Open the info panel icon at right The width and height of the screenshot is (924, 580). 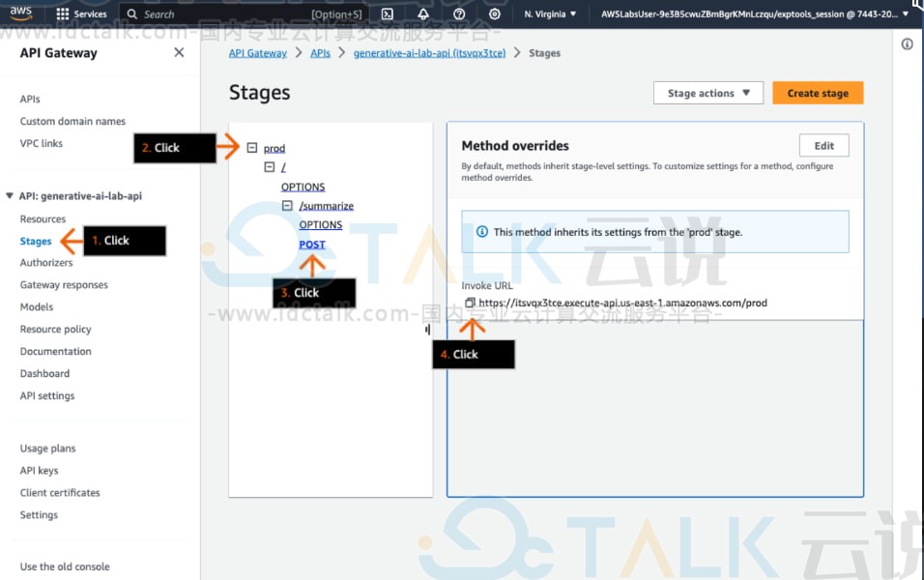point(908,43)
